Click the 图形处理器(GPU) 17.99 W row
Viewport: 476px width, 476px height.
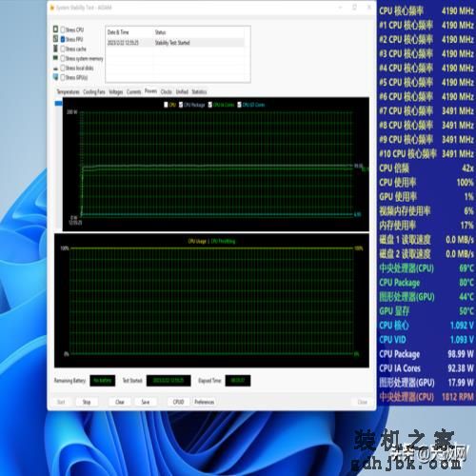coord(426,382)
